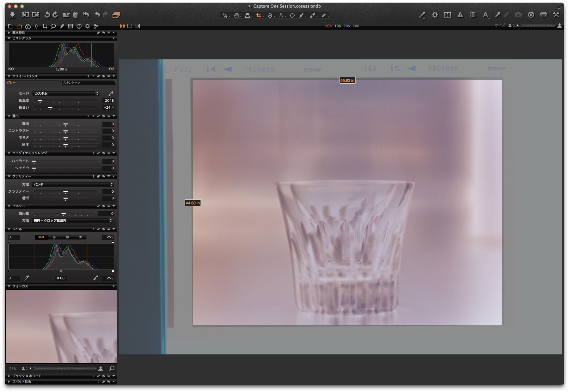Viewport: 569px width, 392px height.
Task: Open the vignette 方法 楕円 dropdown
Action: pyautogui.click(x=73, y=220)
